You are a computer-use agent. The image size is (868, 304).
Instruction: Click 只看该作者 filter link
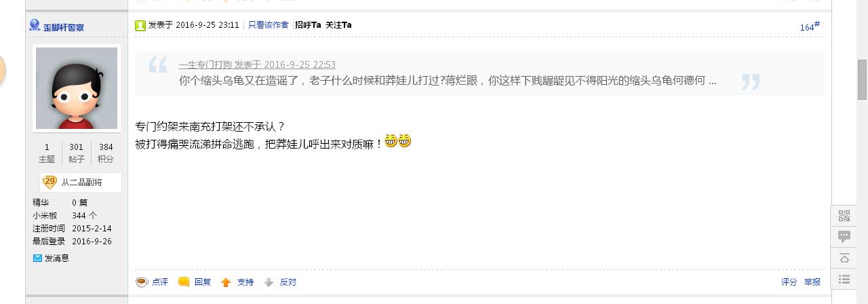tap(268, 25)
